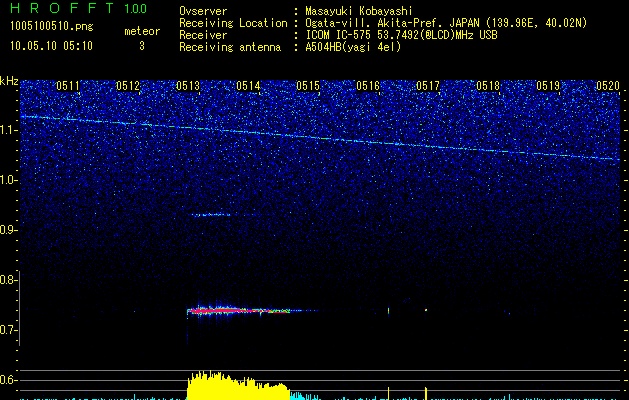Click the 0515 time marker

(x=308, y=86)
